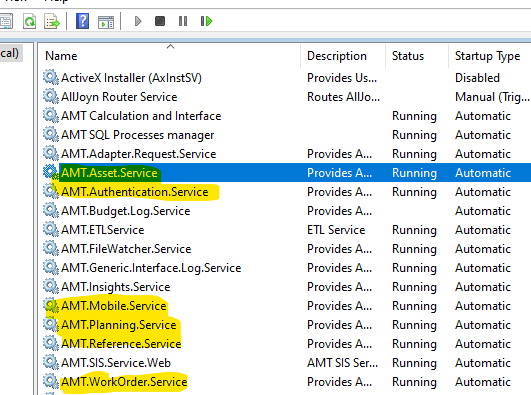This screenshot has height=395, width=531.
Task: Restart the service with restart icon
Action: click(206, 21)
